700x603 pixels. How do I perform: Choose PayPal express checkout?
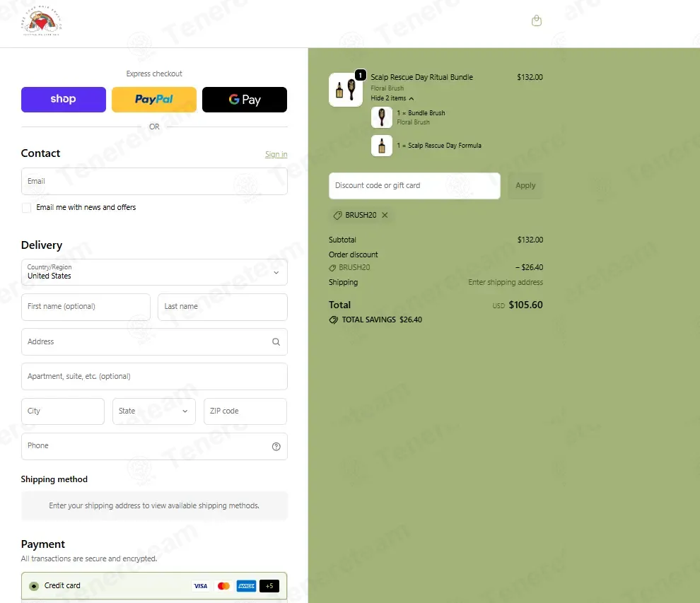(154, 100)
